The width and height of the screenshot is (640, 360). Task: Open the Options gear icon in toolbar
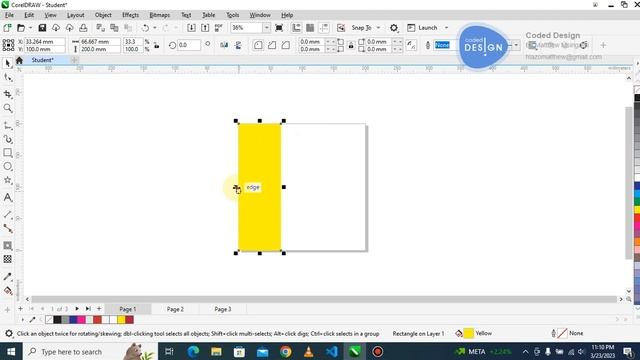click(x=393, y=28)
